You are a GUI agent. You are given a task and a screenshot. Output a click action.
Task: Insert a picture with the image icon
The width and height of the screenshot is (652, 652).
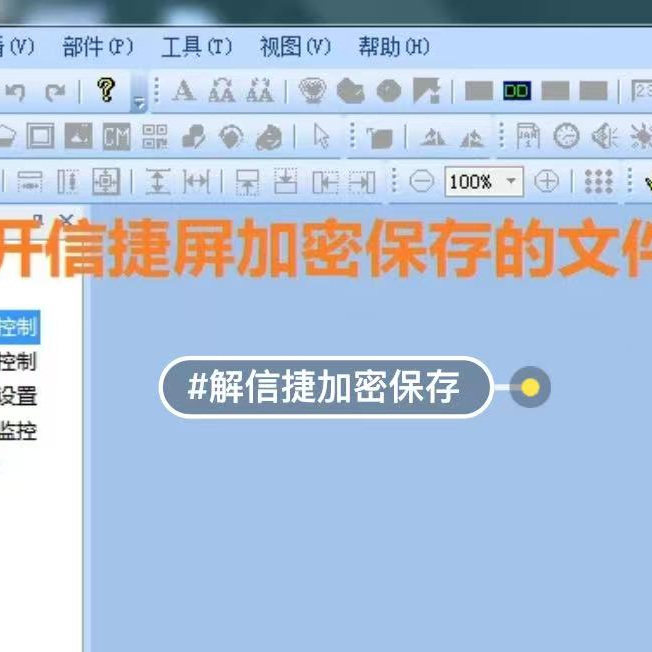79,136
